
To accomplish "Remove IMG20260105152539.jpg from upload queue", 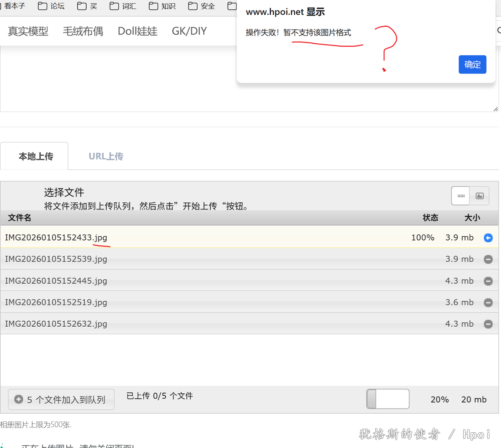I will click(488, 259).
